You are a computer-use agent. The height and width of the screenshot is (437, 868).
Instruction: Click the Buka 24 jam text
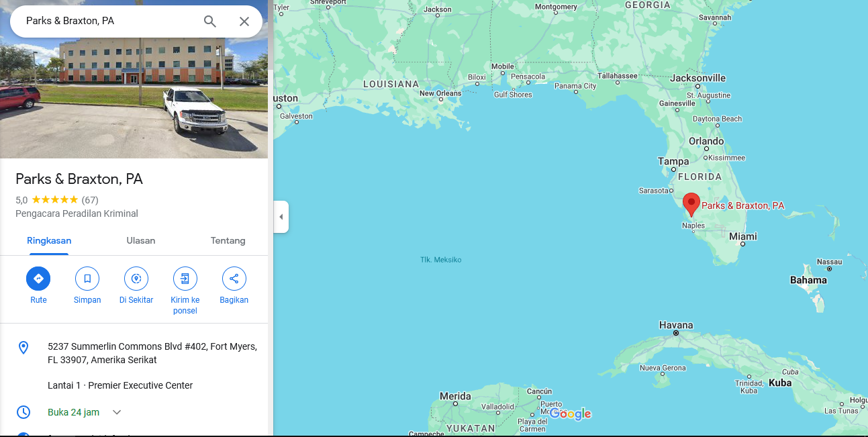tap(74, 412)
